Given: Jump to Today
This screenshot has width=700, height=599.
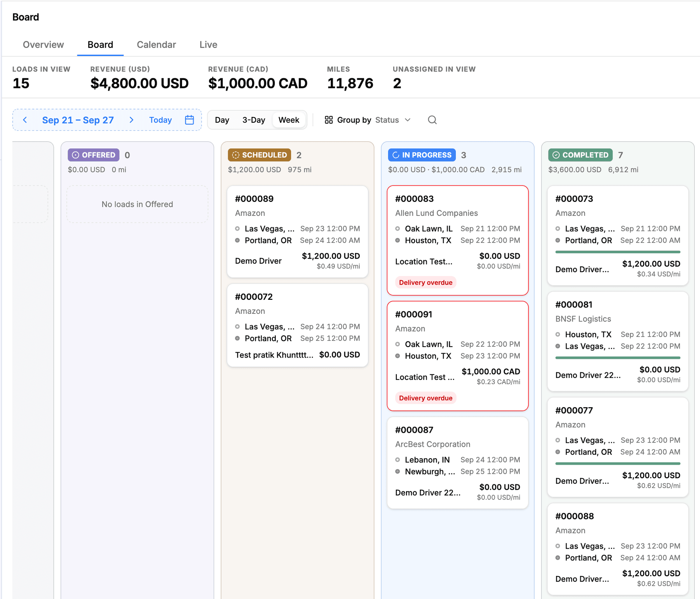Looking at the screenshot, I should coord(161,120).
